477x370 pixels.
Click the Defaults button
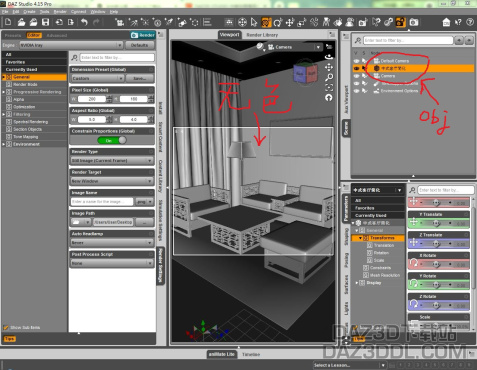click(139, 45)
